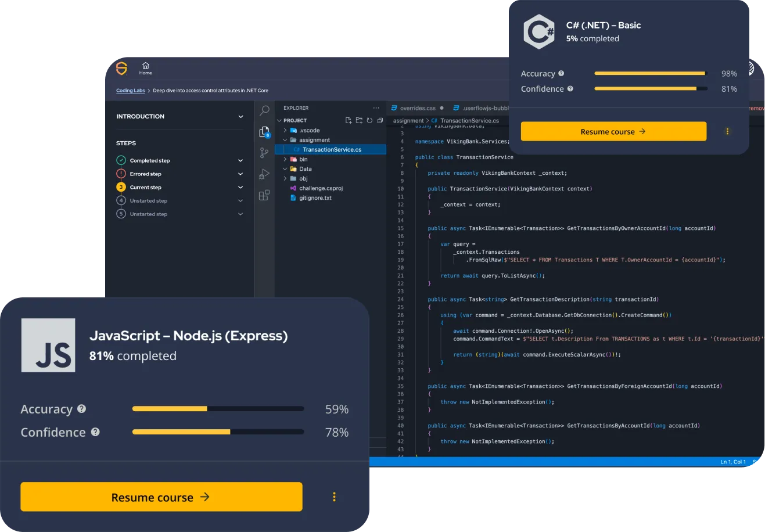Create a new file in the PROJECT explorer
The height and width of the screenshot is (532, 765).
pos(349,120)
